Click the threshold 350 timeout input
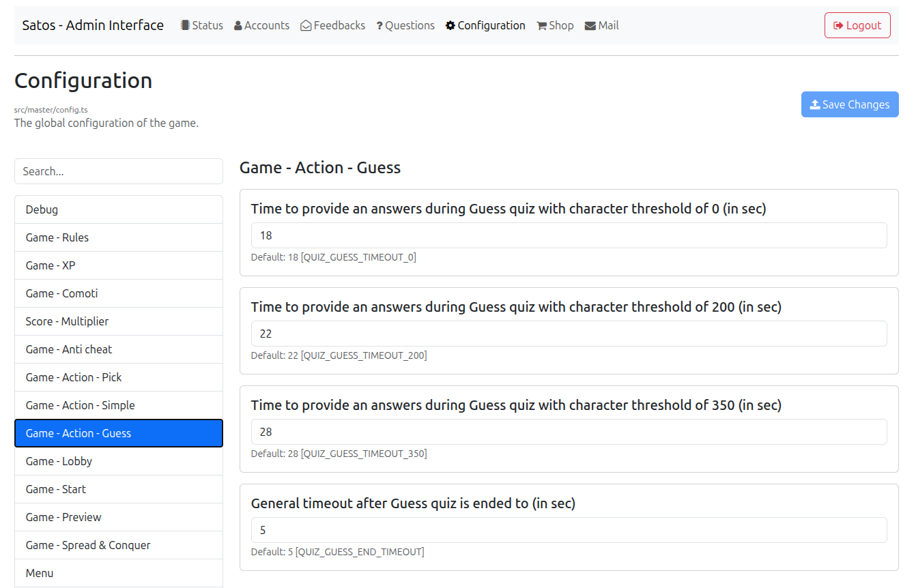 [569, 432]
